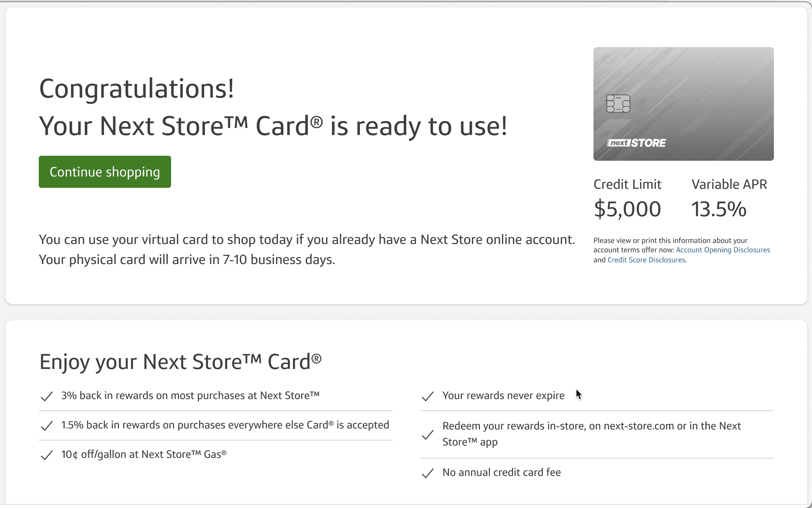Click the 10¢ off/gallon at Next Store Gas text
Screen dimensions: 812x508
click(144, 454)
